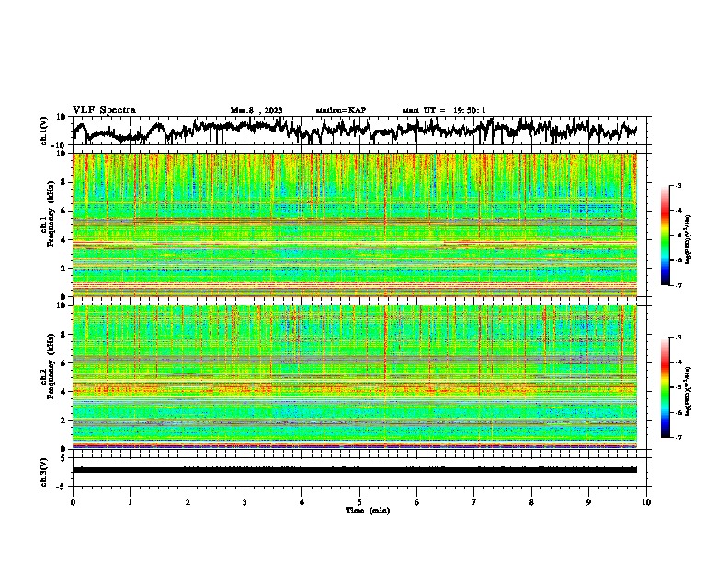
Task: Click the "ch.3(V)" axis label
Action: (44, 472)
